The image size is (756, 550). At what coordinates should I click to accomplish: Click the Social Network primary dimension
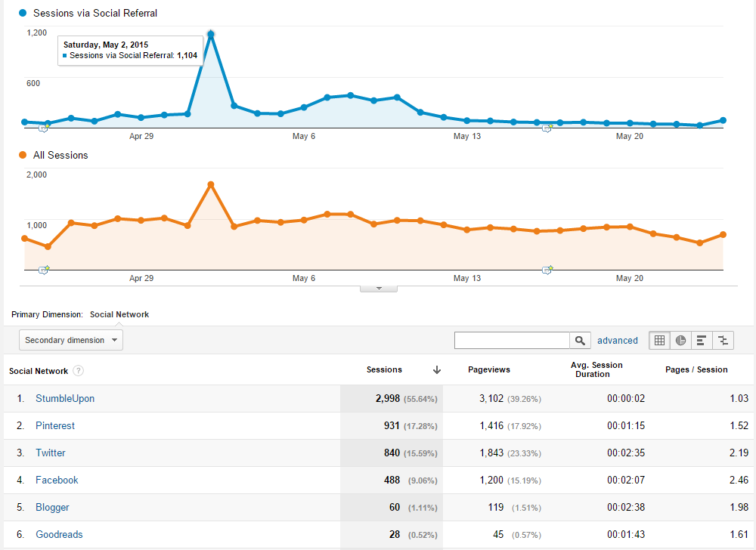(119, 314)
